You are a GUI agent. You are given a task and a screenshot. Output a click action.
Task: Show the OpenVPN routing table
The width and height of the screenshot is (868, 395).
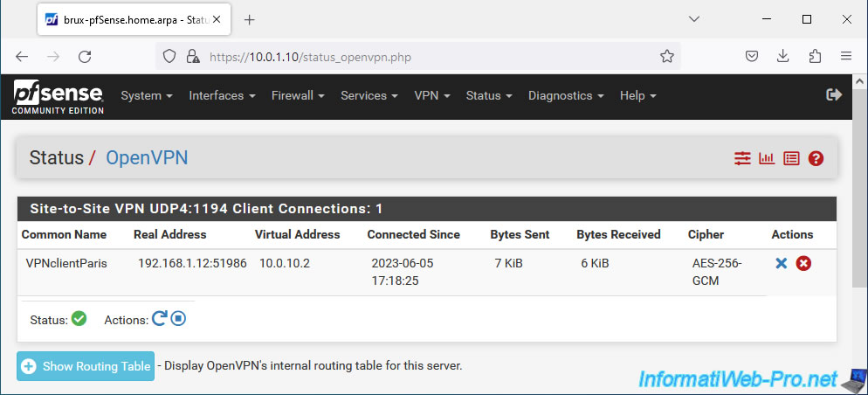point(86,366)
